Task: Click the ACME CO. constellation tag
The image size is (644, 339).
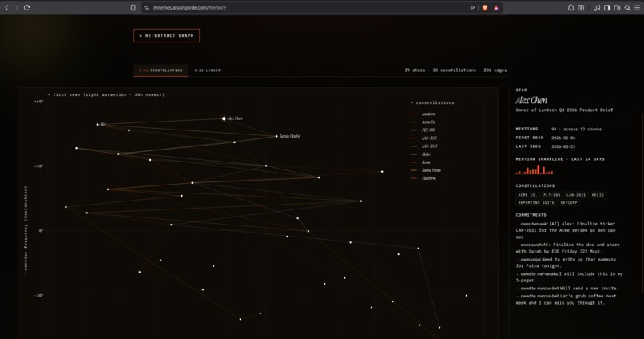Action: tap(527, 195)
